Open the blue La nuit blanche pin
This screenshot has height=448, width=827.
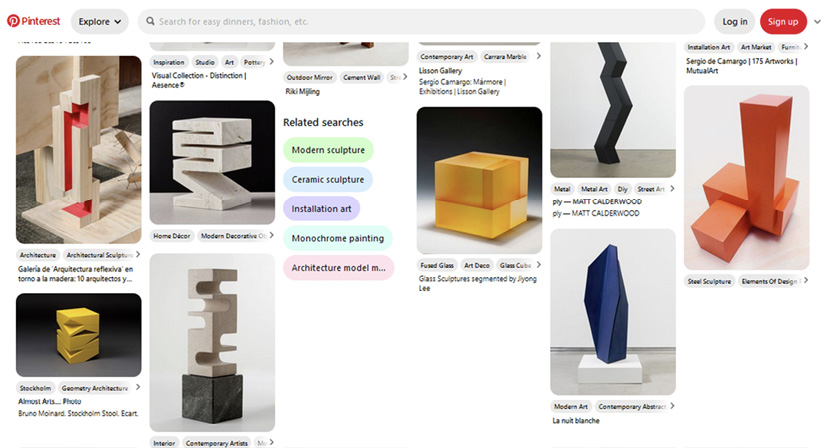click(613, 312)
